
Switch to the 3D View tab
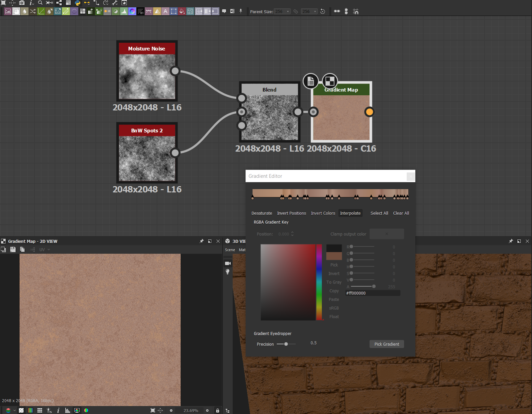pyautogui.click(x=240, y=241)
